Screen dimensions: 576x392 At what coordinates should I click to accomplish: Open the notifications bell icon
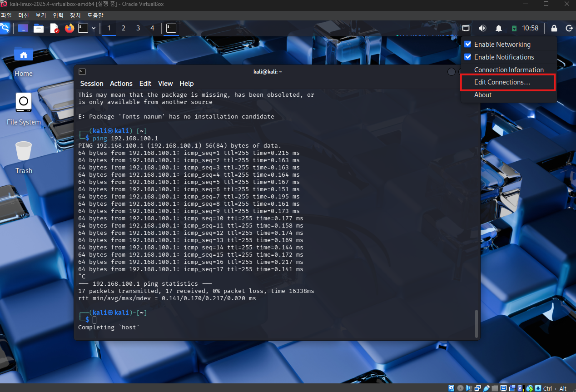click(x=498, y=28)
